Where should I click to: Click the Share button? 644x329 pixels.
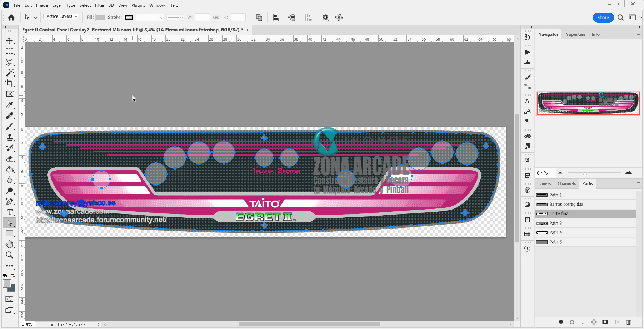click(603, 18)
